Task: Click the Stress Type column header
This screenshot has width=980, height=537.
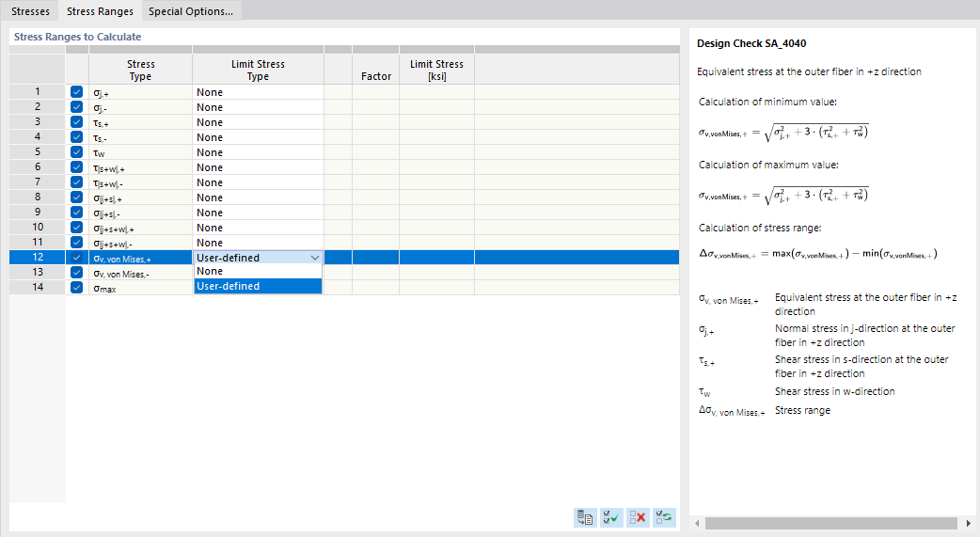Action: pos(141,70)
